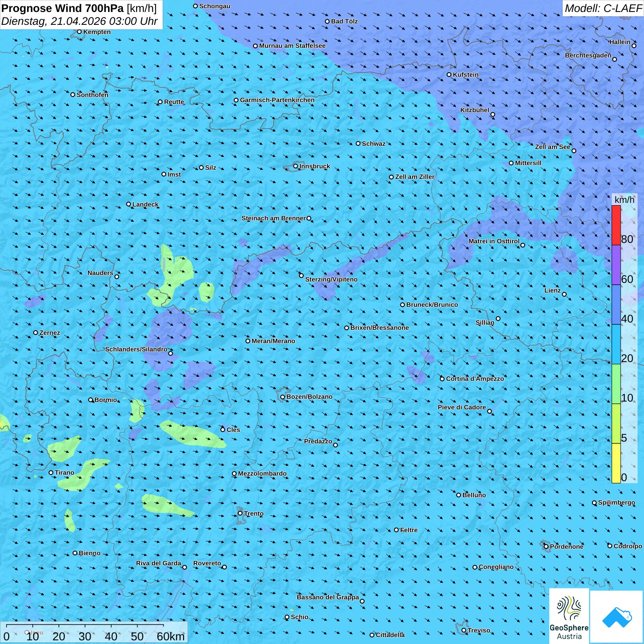This screenshot has width=644, height=644.
Task: Click the 'Bad Tölz' label
Action: [x=345, y=21]
